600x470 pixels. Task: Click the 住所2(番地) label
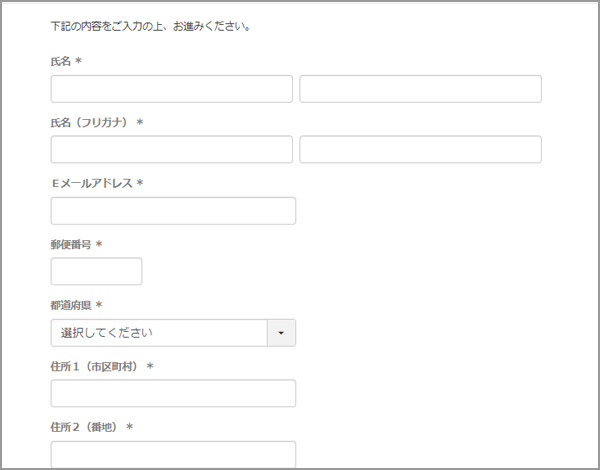tap(84, 427)
